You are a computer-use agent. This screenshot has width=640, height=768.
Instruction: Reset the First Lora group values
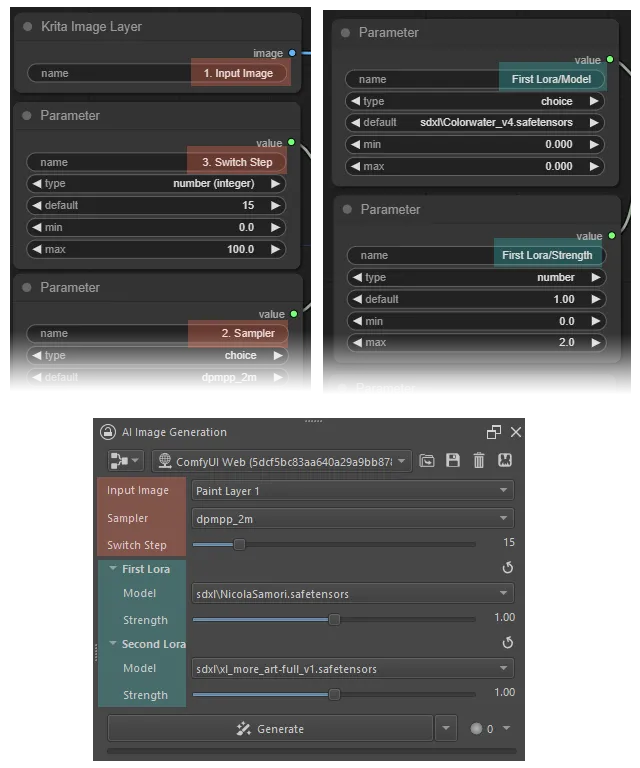(508, 568)
